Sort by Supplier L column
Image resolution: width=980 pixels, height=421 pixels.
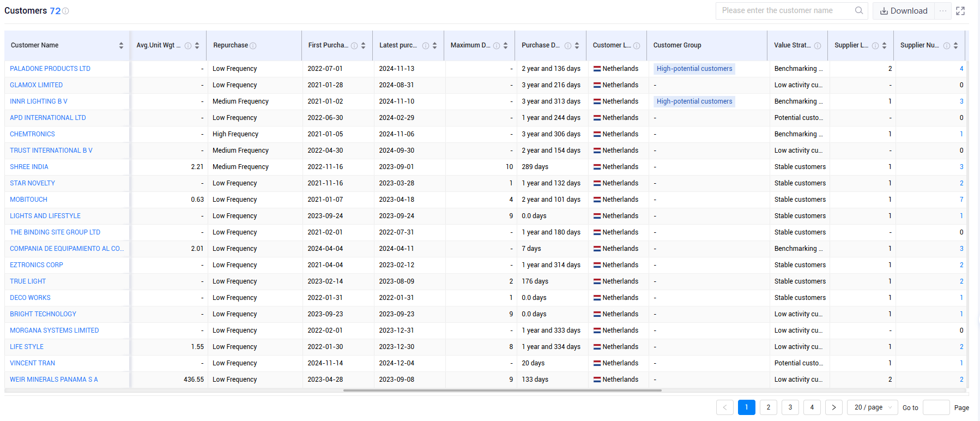[x=884, y=46]
